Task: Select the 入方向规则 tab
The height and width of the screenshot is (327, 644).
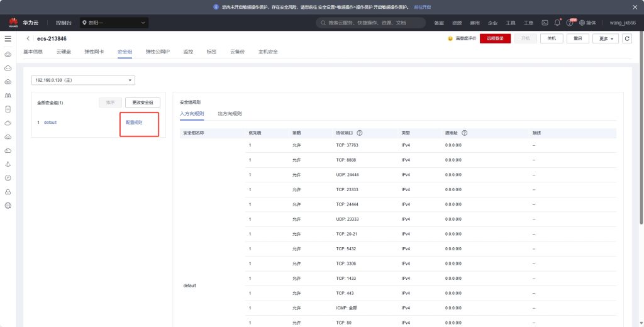Action: [x=192, y=114]
